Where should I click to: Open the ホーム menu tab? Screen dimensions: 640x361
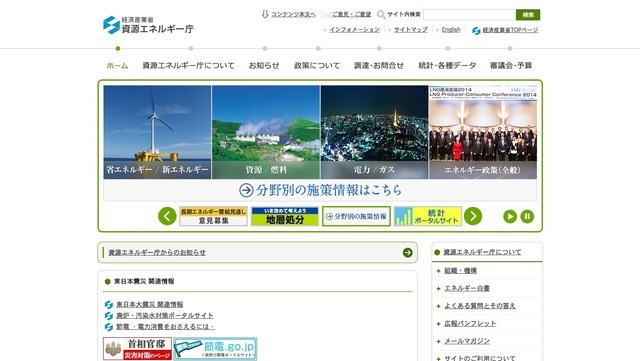[117, 65]
